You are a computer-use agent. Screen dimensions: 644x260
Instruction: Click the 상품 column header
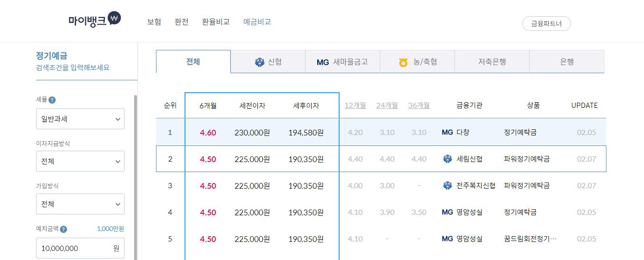[x=534, y=106]
